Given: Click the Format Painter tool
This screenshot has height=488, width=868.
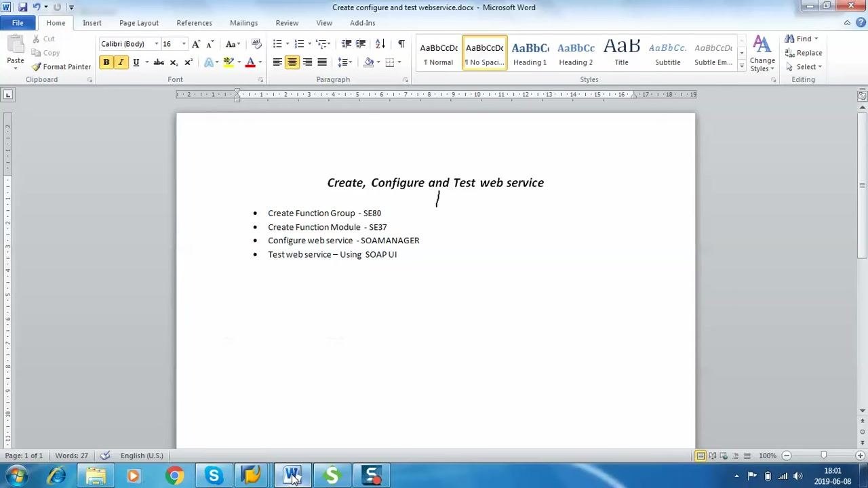Looking at the screenshot, I should click(x=61, y=66).
